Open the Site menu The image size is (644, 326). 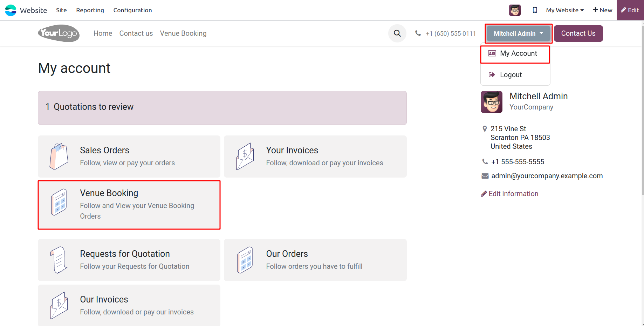61,10
